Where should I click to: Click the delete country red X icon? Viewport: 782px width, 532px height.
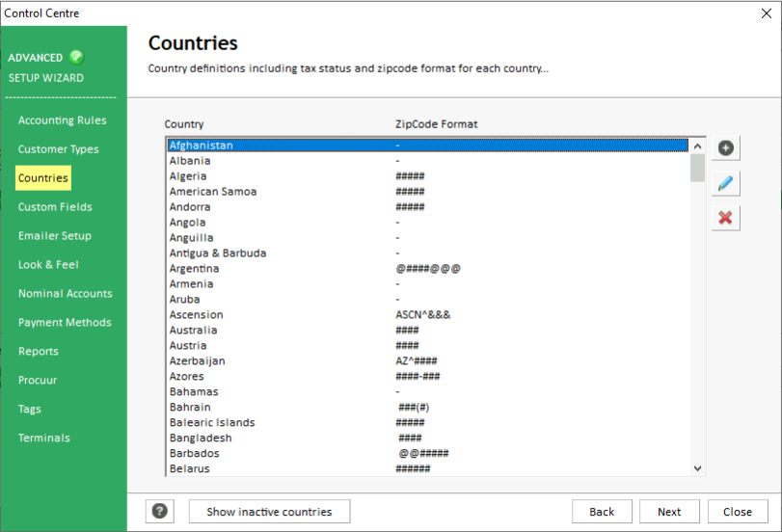point(726,218)
